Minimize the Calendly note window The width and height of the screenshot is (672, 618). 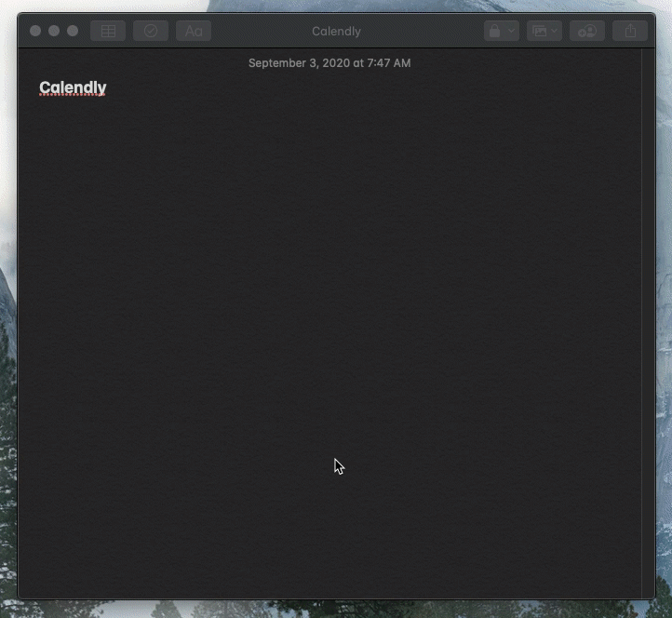[x=54, y=31]
